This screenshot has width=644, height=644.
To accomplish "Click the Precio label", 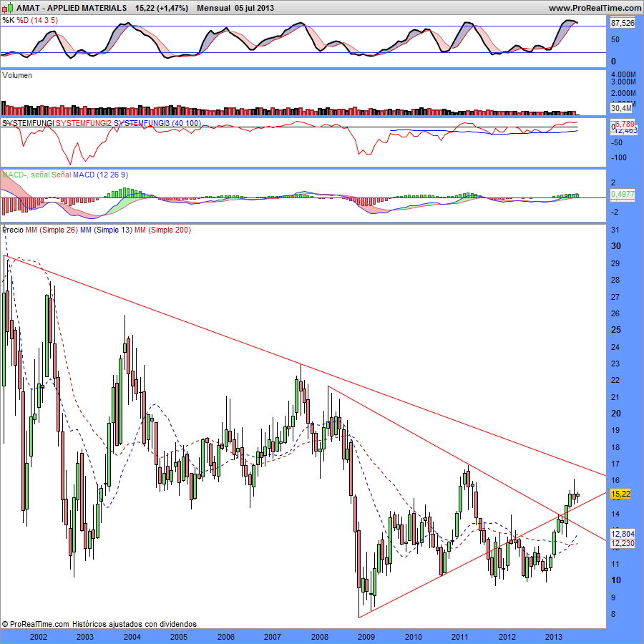I will [x=13, y=230].
